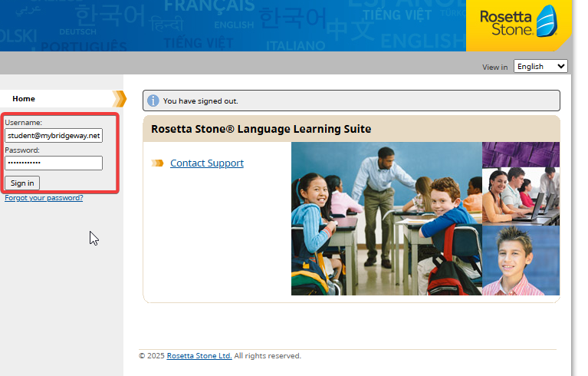
Task: Click the classroom photo with the teacher
Action: pyautogui.click(x=386, y=219)
